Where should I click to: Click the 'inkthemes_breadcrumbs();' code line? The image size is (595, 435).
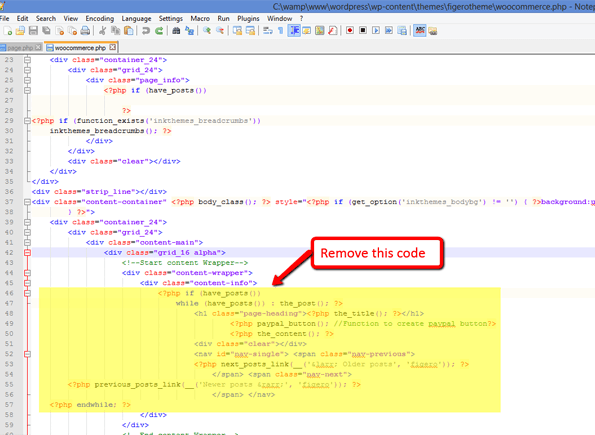click(110, 131)
